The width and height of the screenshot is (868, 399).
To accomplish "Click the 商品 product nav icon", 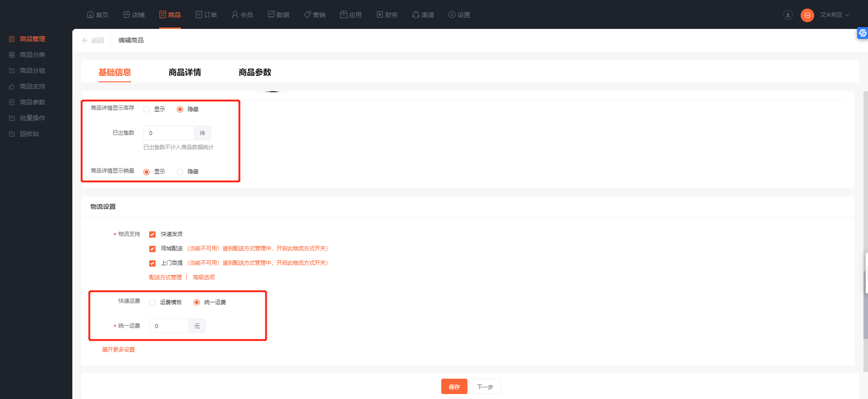I will point(162,14).
